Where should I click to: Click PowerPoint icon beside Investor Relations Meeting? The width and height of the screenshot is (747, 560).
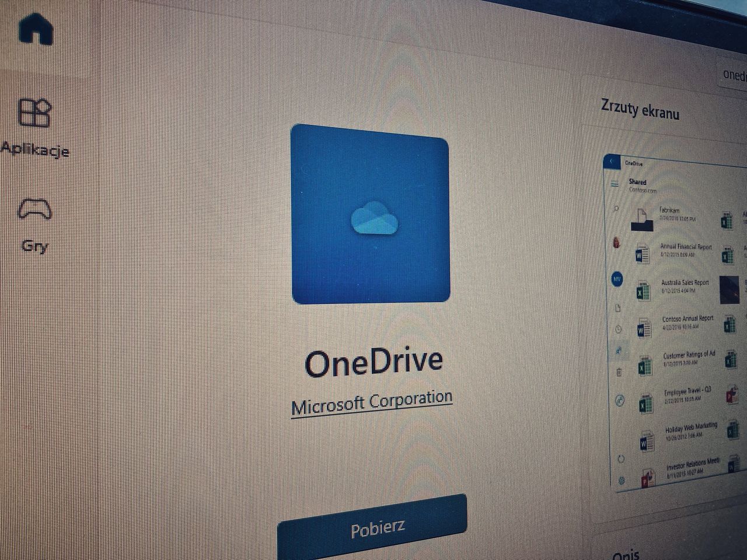[647, 478]
